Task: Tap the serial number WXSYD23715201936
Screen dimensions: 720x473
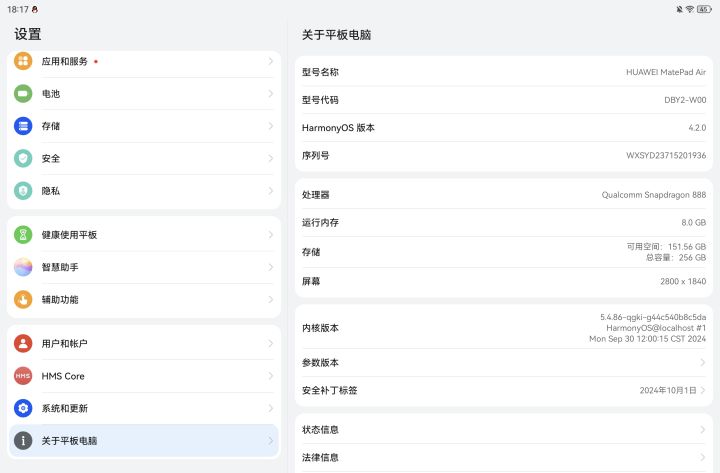Action: [666, 155]
